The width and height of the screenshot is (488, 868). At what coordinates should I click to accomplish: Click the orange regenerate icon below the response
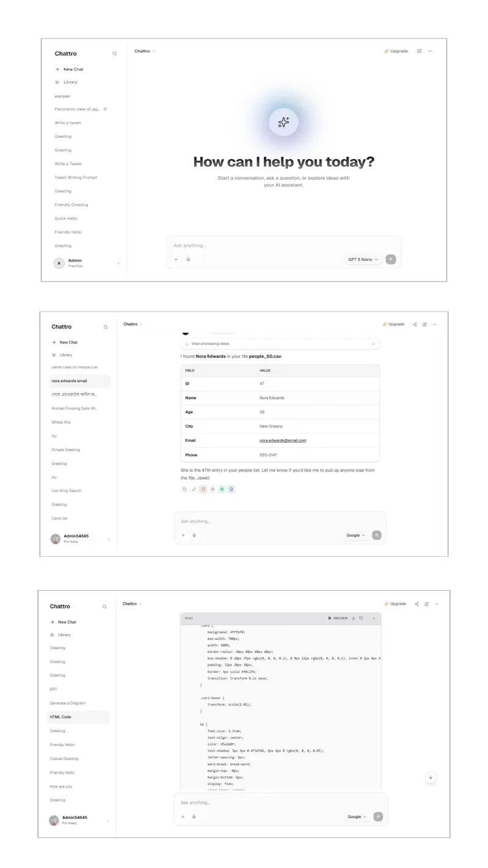click(203, 489)
